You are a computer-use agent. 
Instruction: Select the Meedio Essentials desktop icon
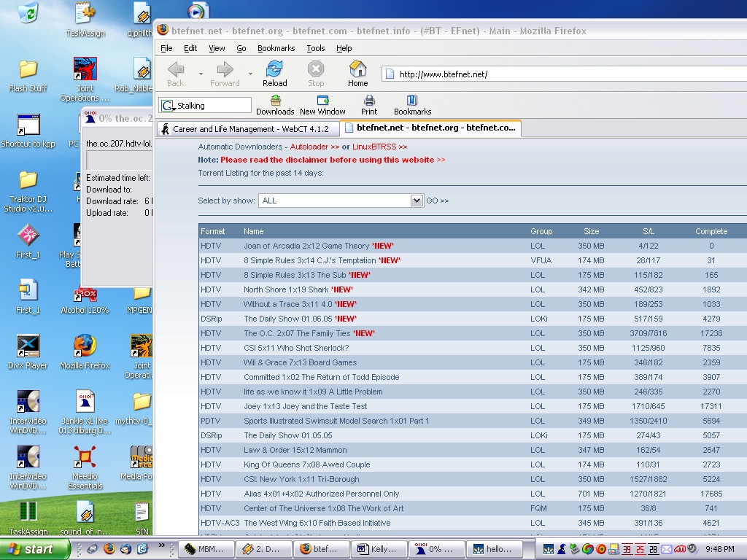[x=85, y=467]
